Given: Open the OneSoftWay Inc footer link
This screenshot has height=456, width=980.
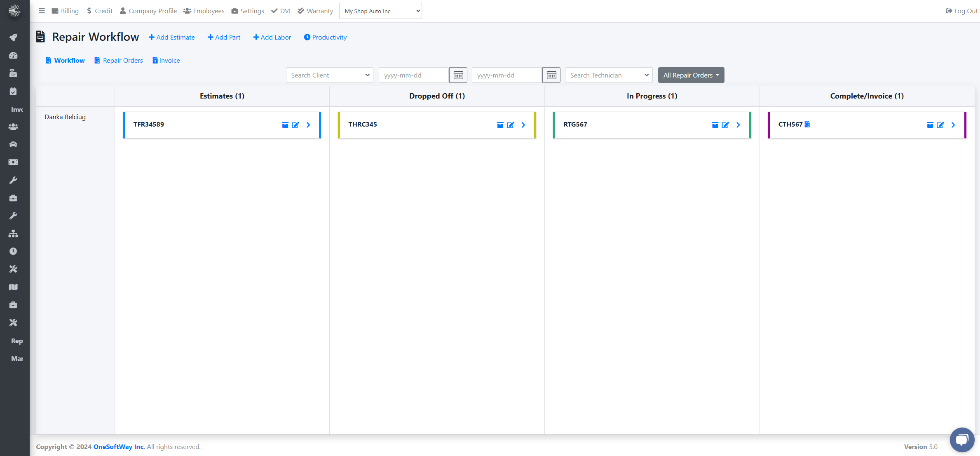Looking at the screenshot, I should point(119,447).
